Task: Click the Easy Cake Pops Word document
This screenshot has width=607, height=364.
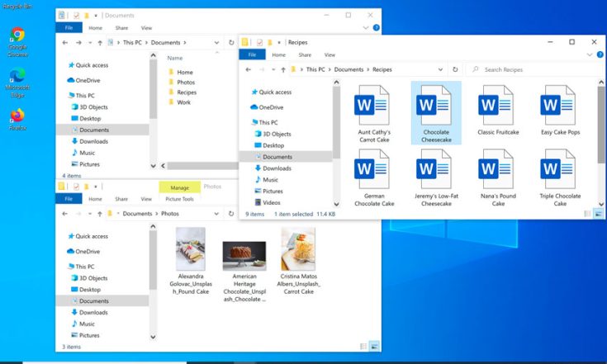Action: click(557, 106)
